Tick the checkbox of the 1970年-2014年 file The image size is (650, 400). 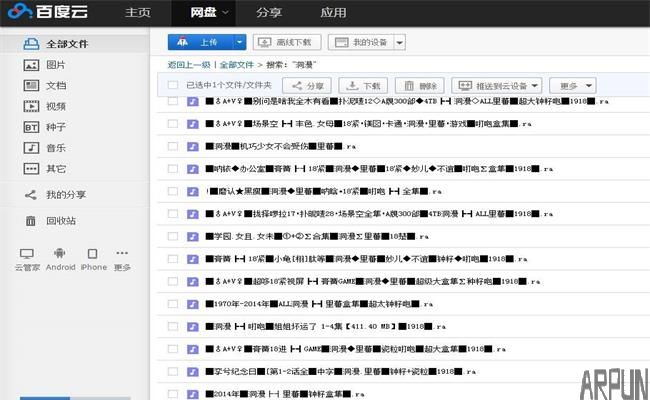pos(173,303)
